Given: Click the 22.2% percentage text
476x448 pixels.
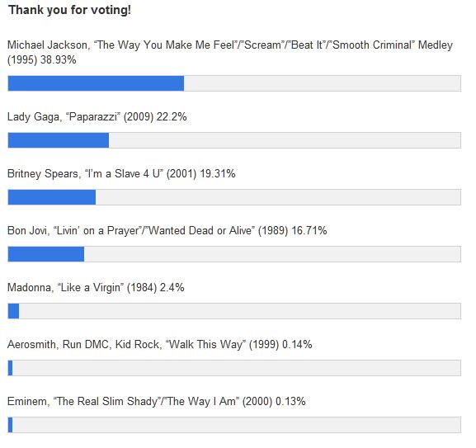Looking at the screenshot, I should coord(172,117).
